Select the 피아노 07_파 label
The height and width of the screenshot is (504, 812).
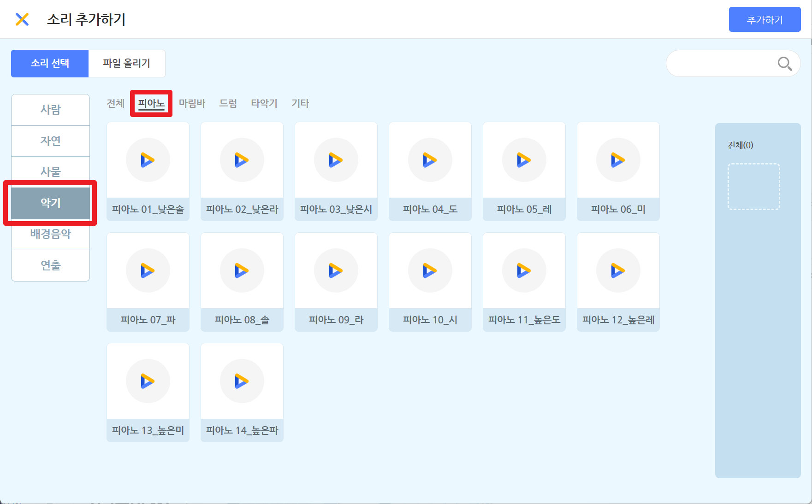pyautogui.click(x=148, y=320)
